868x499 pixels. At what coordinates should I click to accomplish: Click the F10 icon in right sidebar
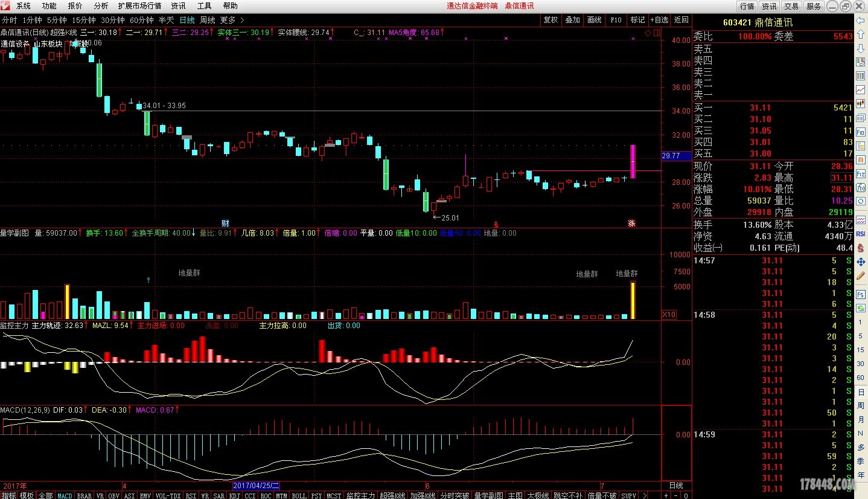tap(861, 132)
